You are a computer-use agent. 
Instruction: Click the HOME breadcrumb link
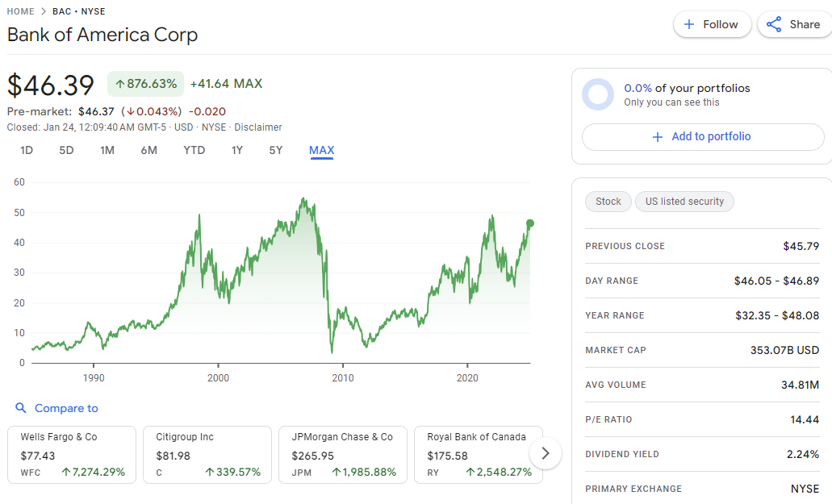click(x=21, y=11)
